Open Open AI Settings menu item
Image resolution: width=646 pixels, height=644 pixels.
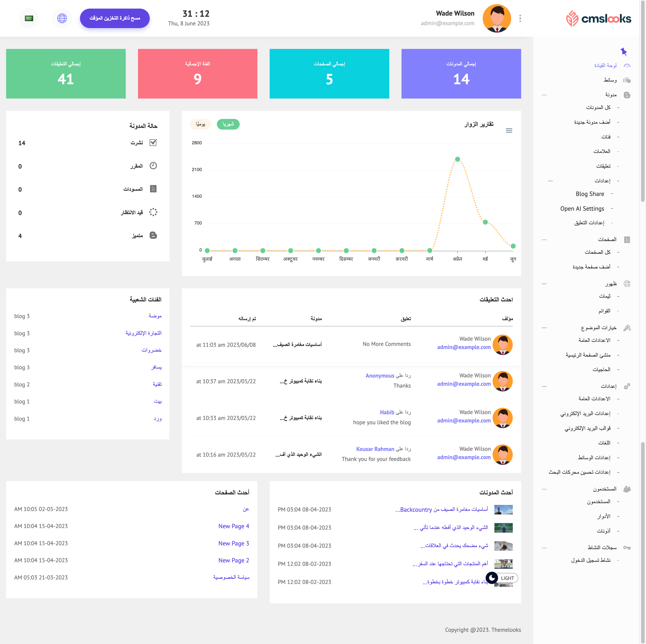coord(582,209)
